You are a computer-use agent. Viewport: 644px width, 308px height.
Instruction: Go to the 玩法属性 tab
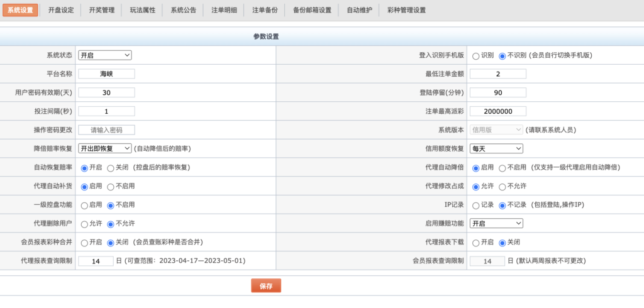point(142,10)
